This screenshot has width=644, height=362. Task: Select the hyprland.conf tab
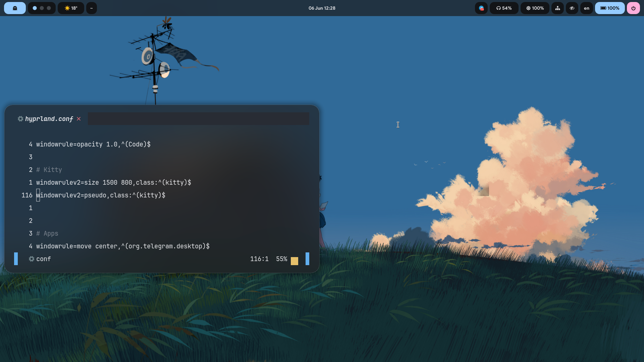pyautogui.click(x=49, y=119)
